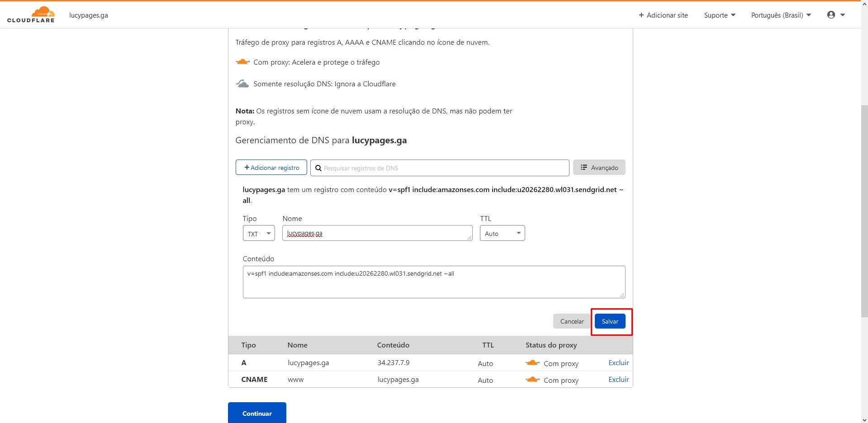Click the lucypages.ga site name in header
The image size is (868, 423).
coord(89,15)
